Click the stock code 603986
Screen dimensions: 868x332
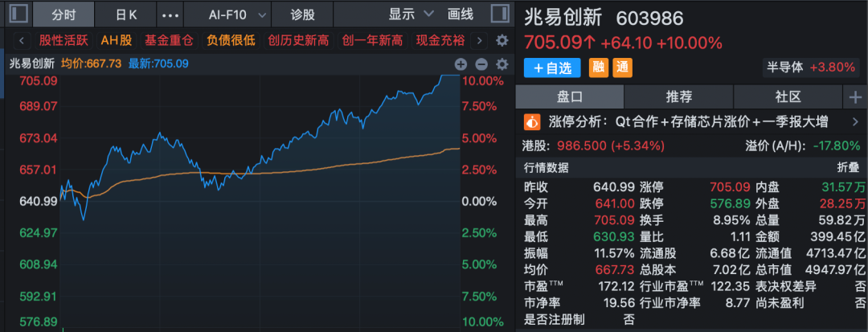(x=650, y=18)
